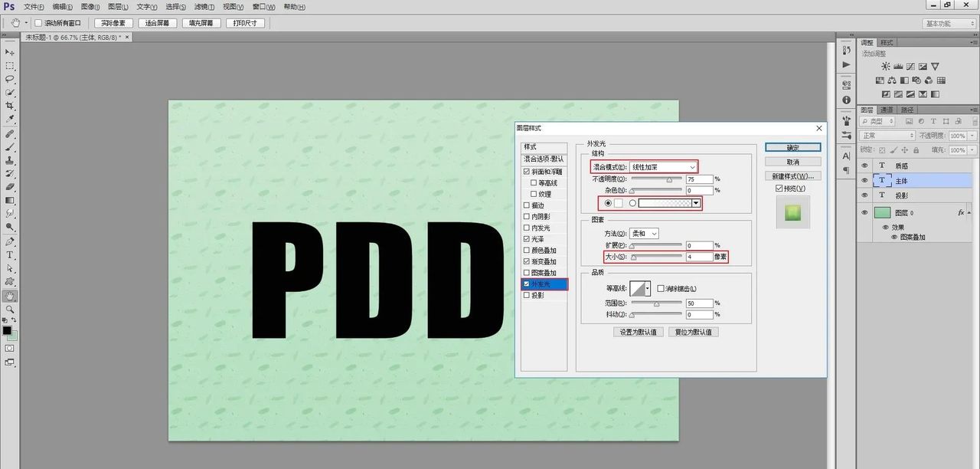The width and height of the screenshot is (980, 469).
Task: Select the Gradient tool
Action: pos(10,200)
